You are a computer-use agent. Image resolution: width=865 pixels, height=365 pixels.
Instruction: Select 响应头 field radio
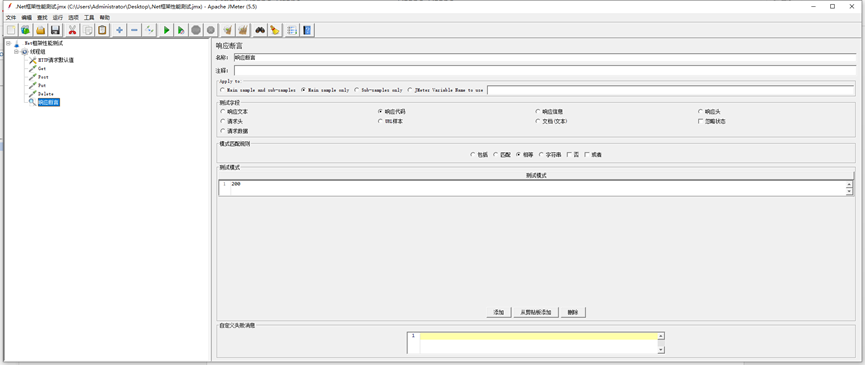coord(701,111)
